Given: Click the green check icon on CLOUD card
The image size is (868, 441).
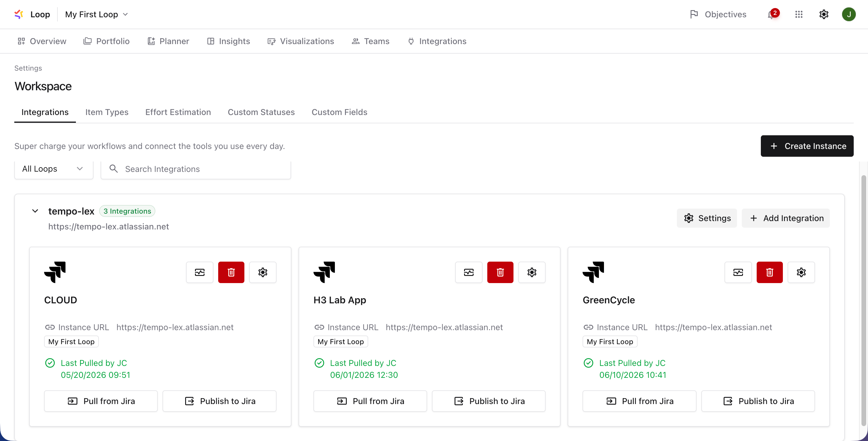Looking at the screenshot, I should tap(50, 363).
